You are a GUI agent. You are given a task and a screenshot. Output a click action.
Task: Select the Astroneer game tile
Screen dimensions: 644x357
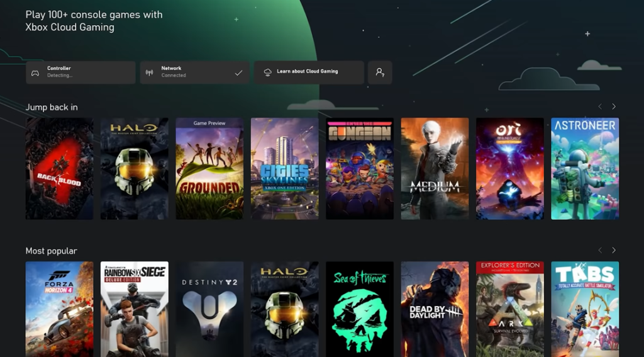[x=585, y=169]
